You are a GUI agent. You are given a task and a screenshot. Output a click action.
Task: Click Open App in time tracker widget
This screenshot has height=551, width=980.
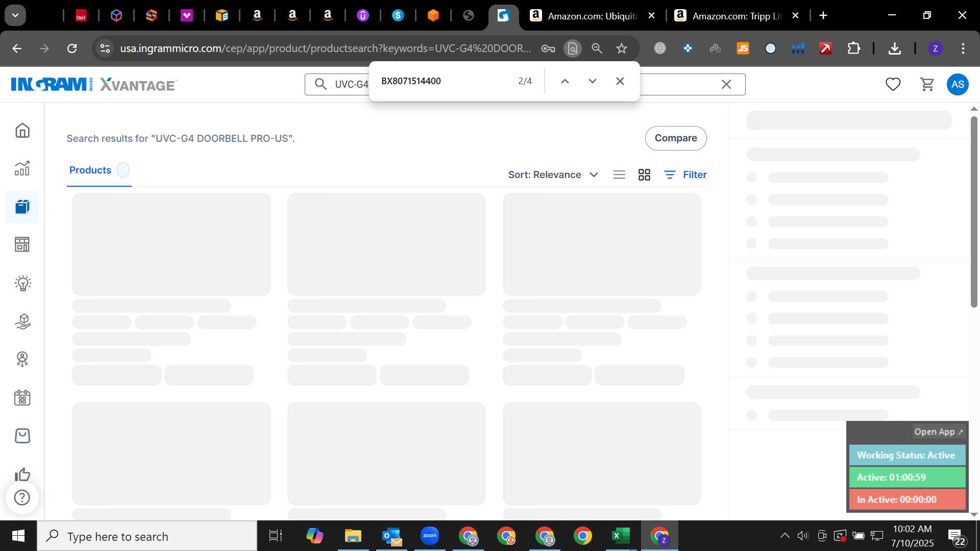click(x=938, y=432)
